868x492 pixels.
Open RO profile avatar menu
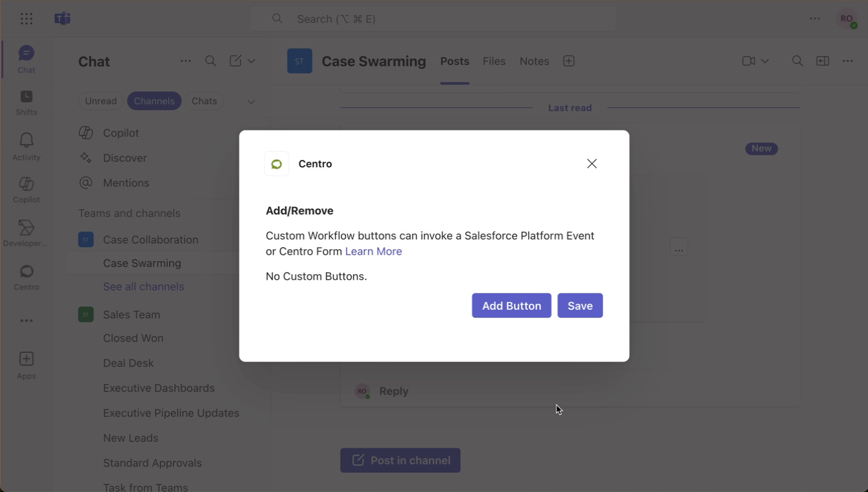tap(847, 19)
